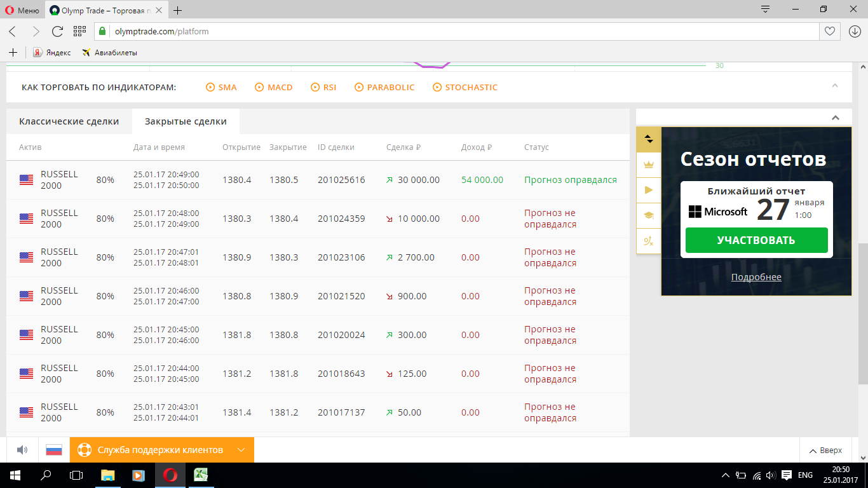Screen dimensions: 868x488
Task: Expand the customer support dropdown arrow
Action: click(241, 450)
